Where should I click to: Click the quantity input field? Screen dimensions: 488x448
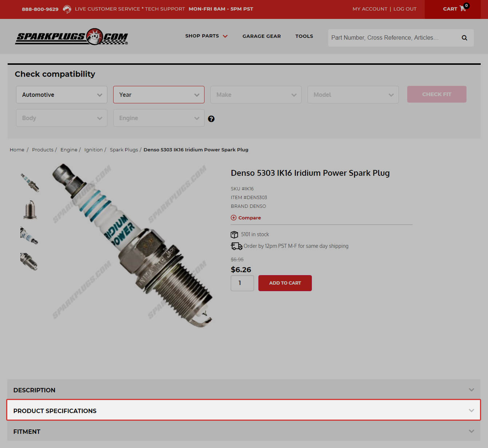(x=242, y=283)
